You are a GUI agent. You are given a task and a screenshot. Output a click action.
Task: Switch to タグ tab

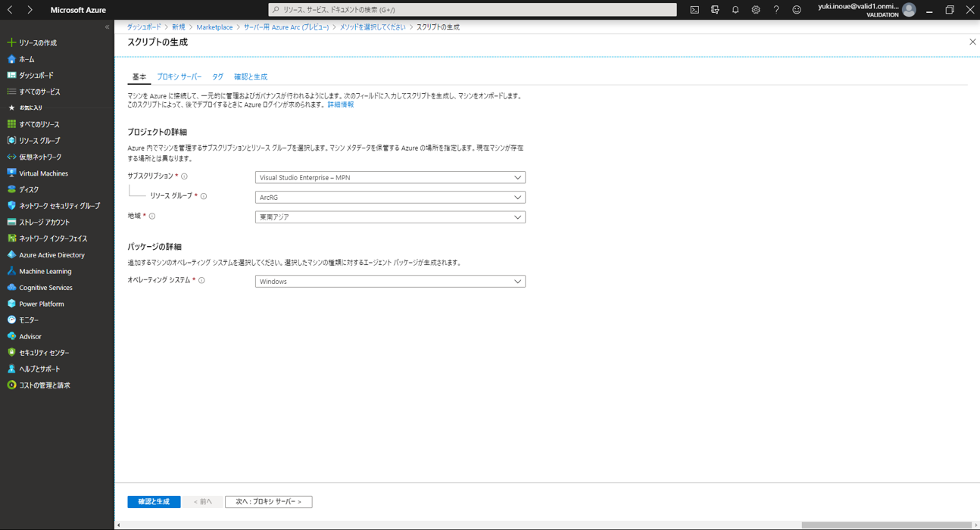(x=218, y=77)
